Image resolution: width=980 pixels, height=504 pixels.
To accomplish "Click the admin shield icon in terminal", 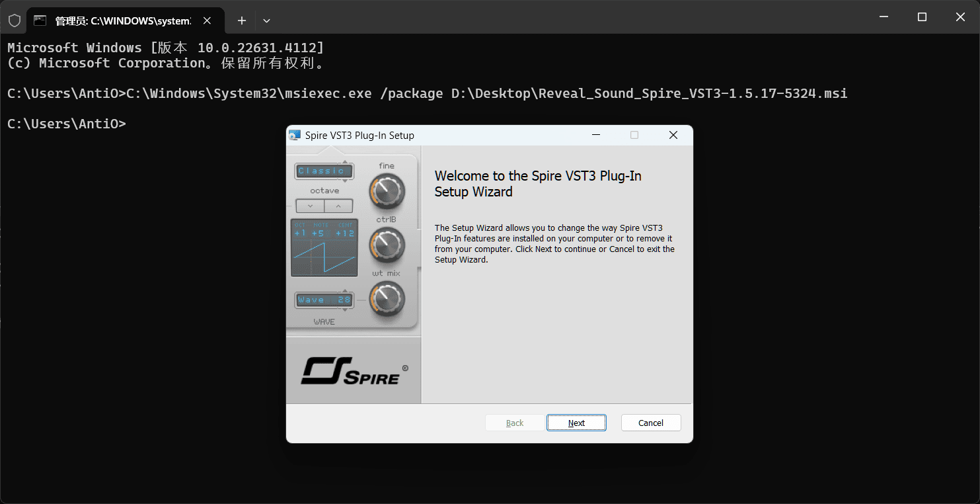I will (x=14, y=21).
